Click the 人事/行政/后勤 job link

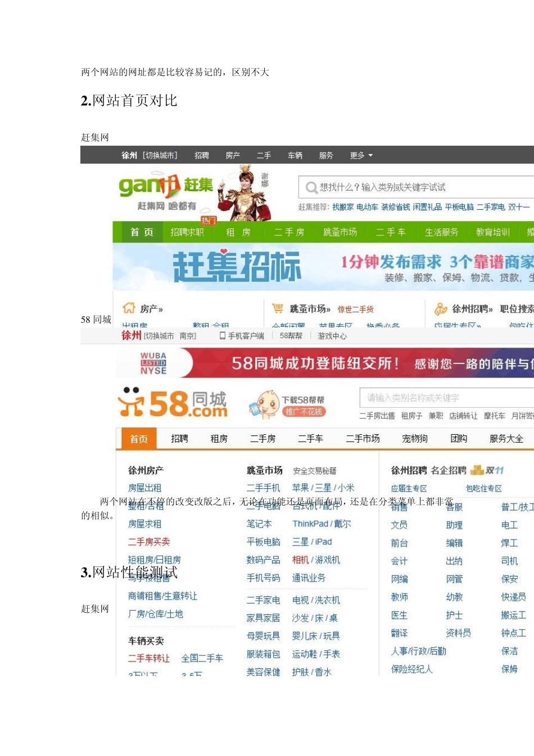pos(418,651)
